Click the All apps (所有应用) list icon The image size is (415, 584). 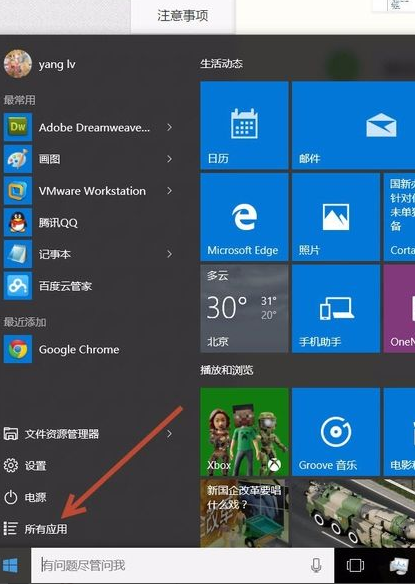(10, 529)
